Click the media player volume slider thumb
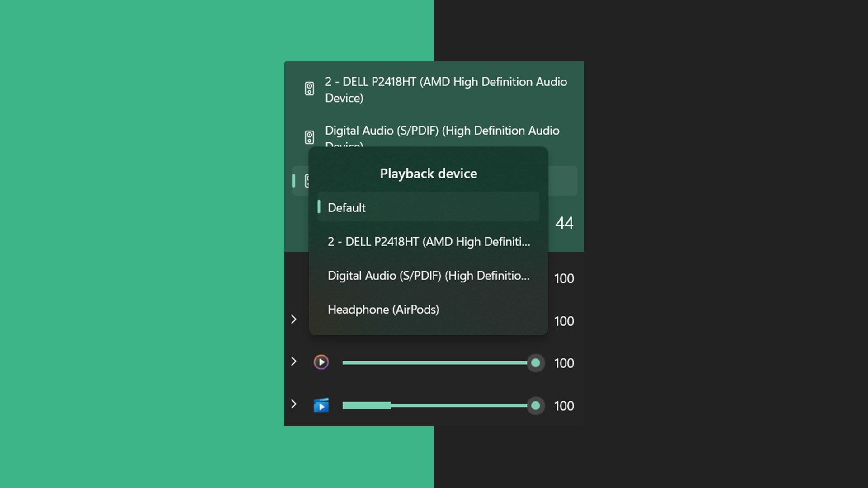Viewport: 868px width, 488px height. [x=535, y=363]
